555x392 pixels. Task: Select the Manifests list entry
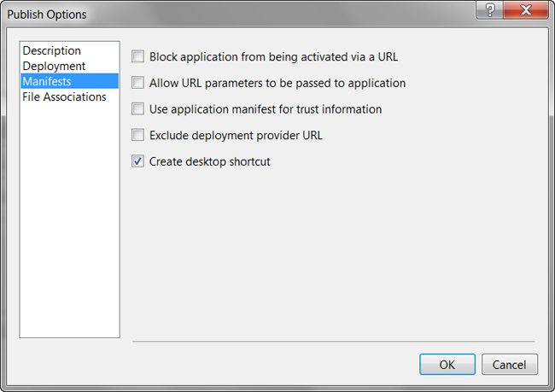tap(70, 81)
